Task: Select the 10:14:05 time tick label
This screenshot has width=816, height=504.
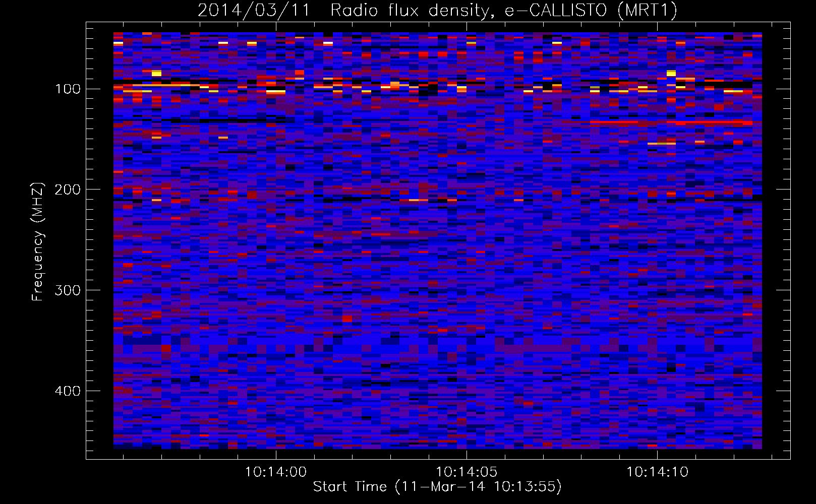Action: point(467,472)
